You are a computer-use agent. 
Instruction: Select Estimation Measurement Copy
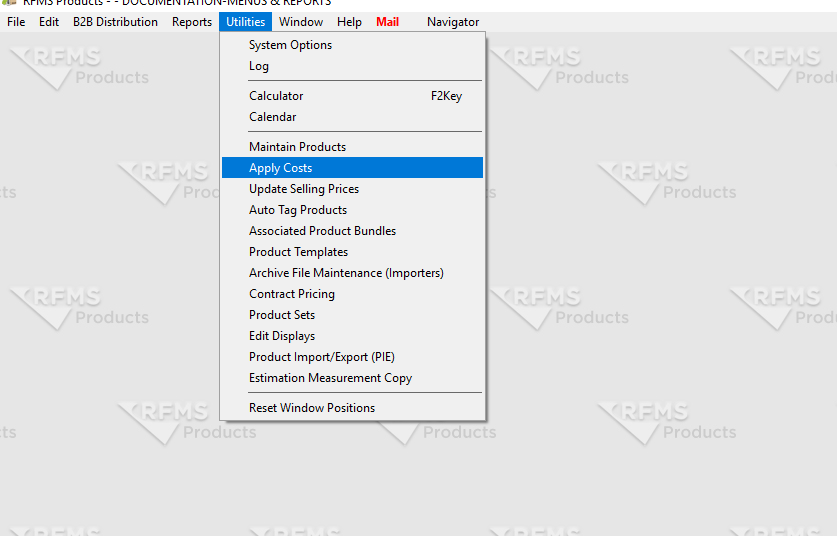[352, 378]
